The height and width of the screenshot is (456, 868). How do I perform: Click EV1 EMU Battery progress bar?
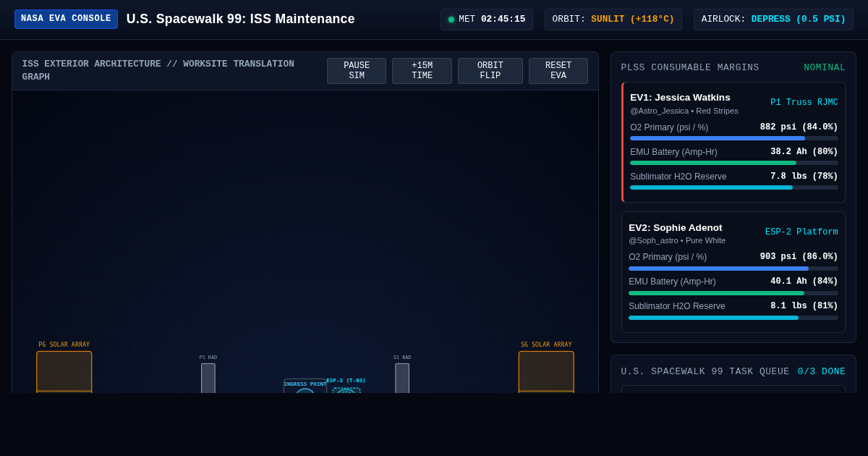click(x=734, y=163)
